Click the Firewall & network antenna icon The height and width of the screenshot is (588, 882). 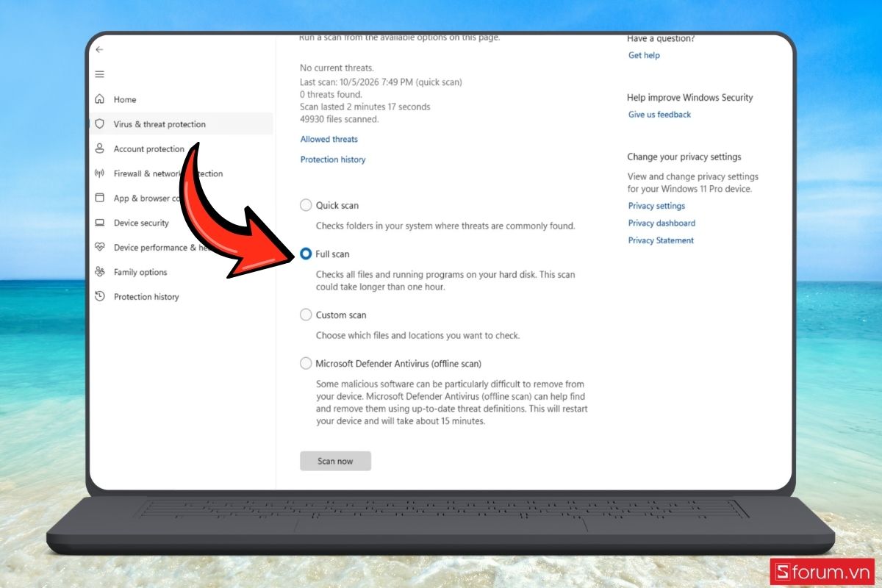pos(99,173)
